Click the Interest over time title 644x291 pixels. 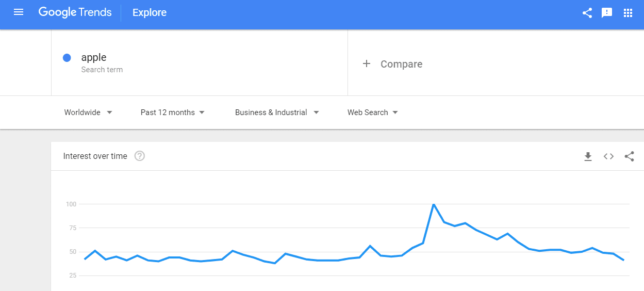95,156
